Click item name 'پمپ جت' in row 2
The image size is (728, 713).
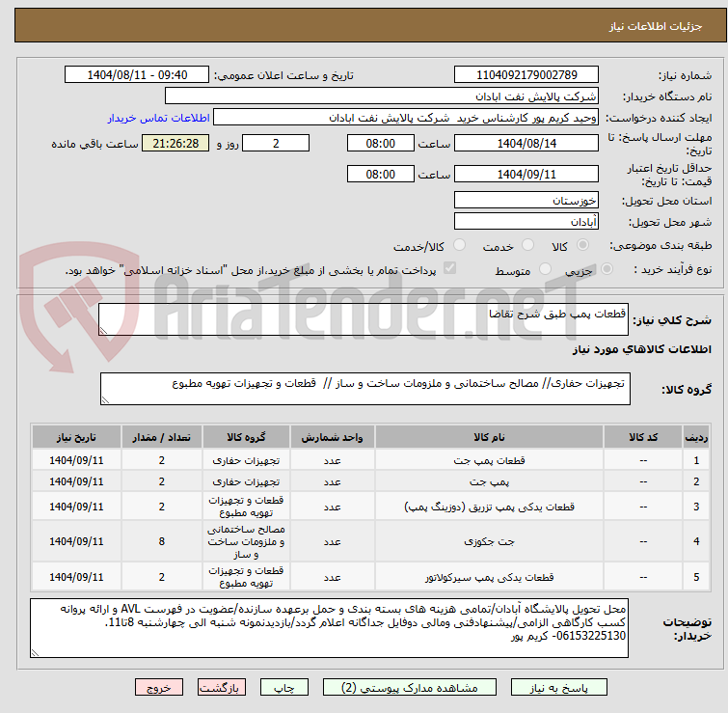[489, 481]
